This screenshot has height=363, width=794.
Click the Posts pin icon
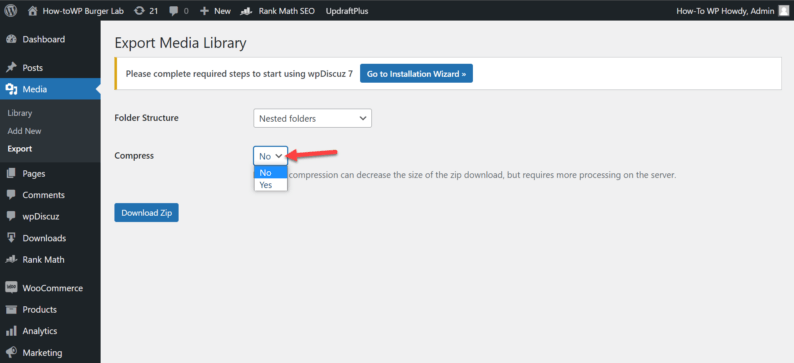pyautogui.click(x=11, y=68)
